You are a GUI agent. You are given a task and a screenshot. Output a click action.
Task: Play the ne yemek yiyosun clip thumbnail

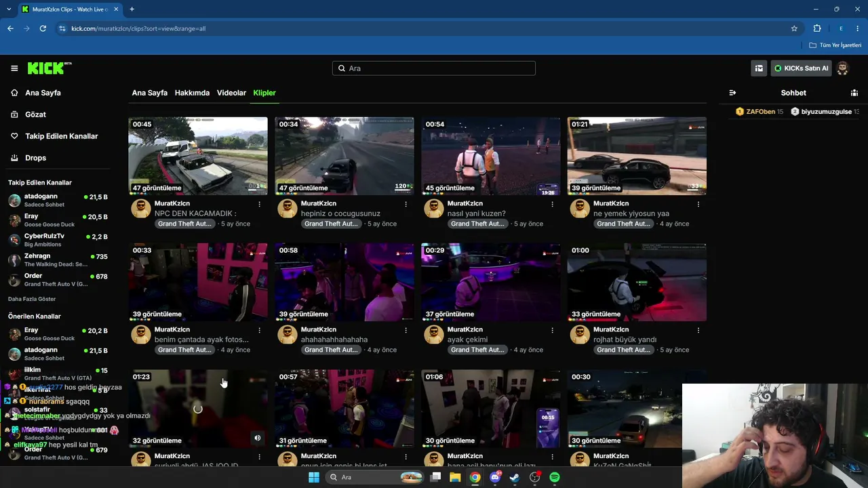tap(637, 156)
